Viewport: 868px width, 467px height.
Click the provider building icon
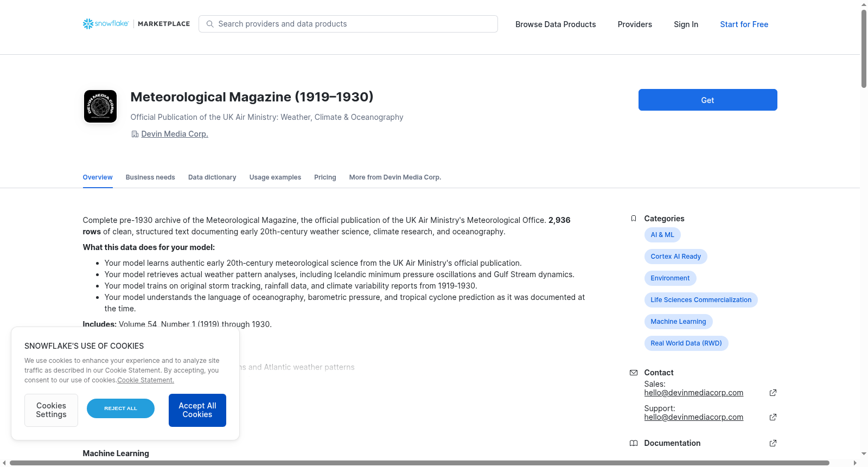(135, 134)
